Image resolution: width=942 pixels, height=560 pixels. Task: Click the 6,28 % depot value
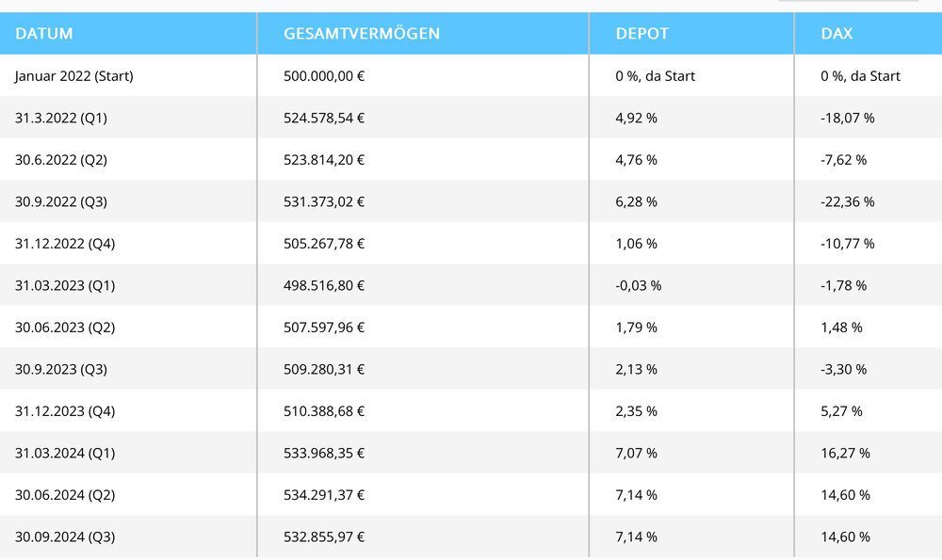636,201
